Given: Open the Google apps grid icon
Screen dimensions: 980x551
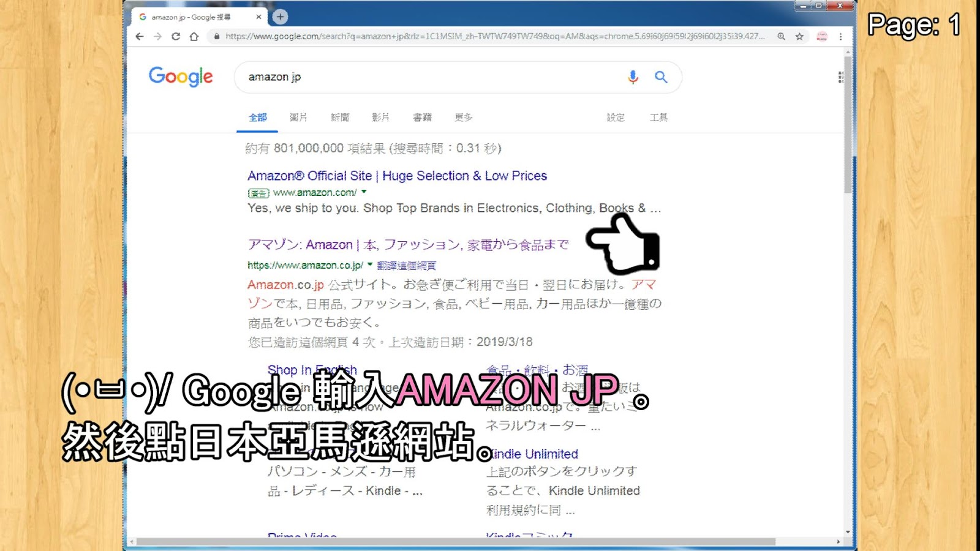Looking at the screenshot, I should [x=841, y=77].
